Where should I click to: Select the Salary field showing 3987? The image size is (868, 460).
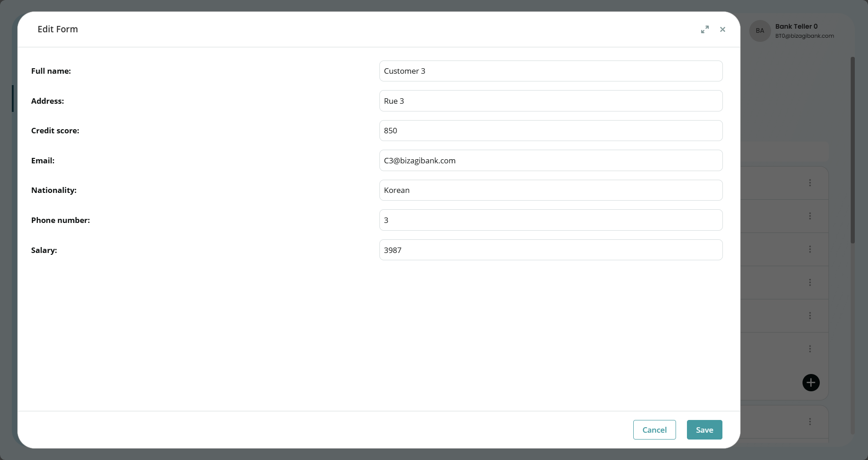[x=551, y=250]
